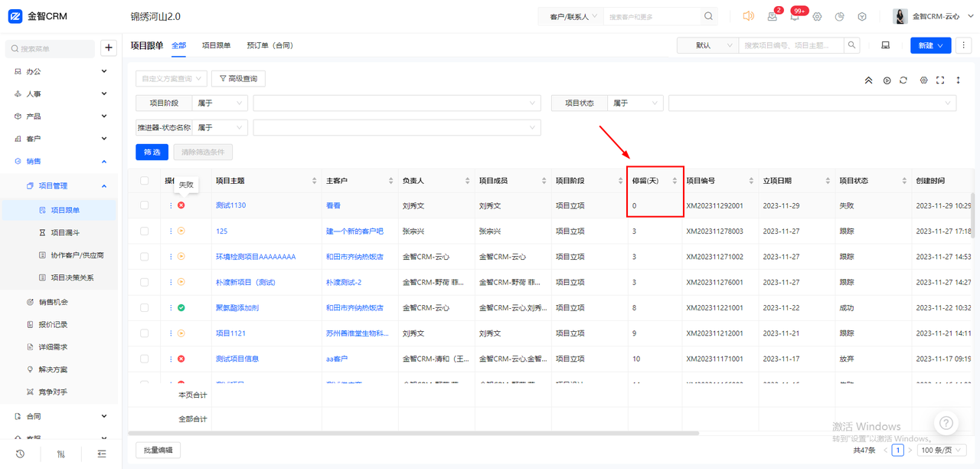Check the row checkbox for 125
This screenshot has width=980, height=469.
pyautogui.click(x=145, y=231)
